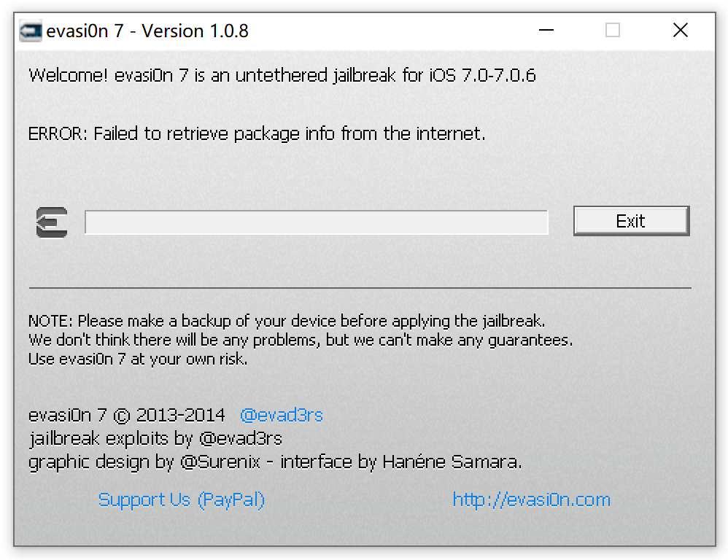Open the Support Us (PayPal) link
Viewport: 728px width, 560px height.
tap(181, 499)
